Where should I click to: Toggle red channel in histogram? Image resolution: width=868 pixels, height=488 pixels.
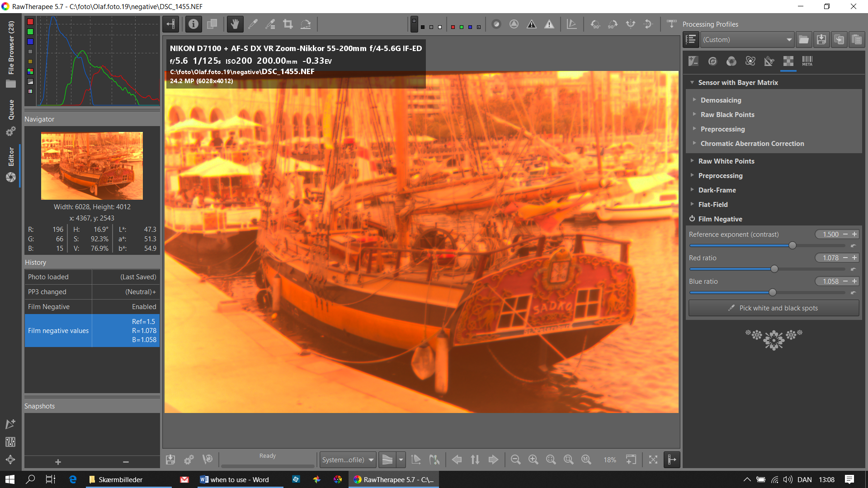[30, 22]
